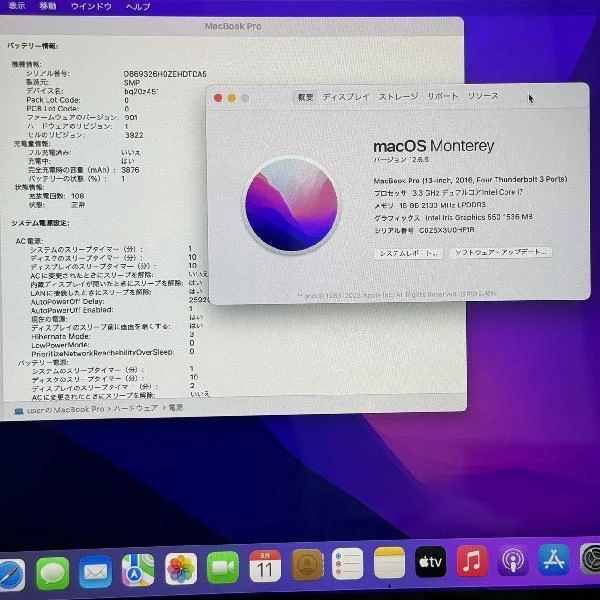Click user の MacBook Pro in path bar
Viewport: 600px width, 600px height.
[x=65, y=410]
